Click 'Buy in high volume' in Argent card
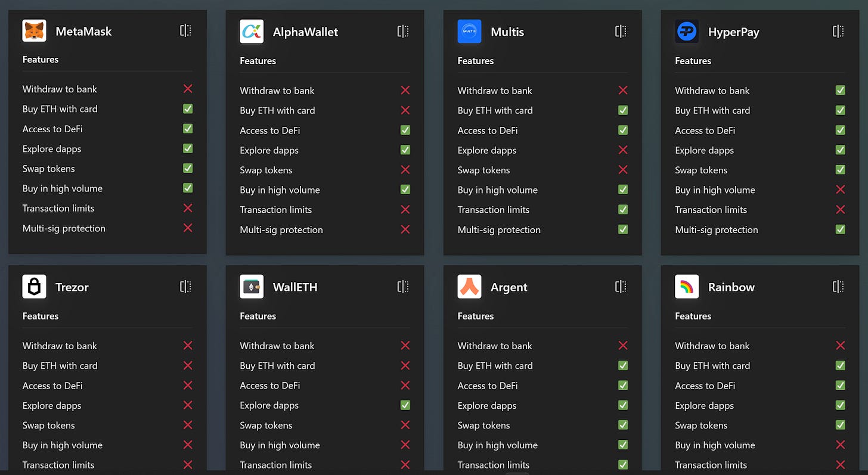 [497, 445]
